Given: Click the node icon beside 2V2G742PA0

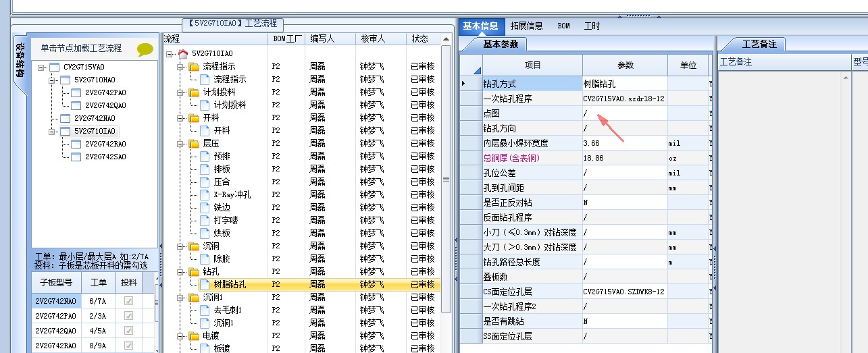Looking at the screenshot, I should (x=76, y=92).
